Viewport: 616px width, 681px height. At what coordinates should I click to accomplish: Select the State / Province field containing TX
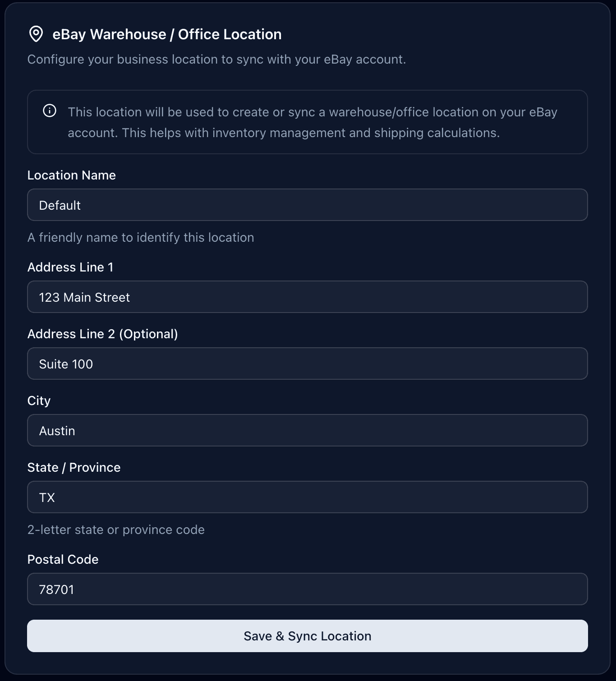tap(308, 497)
